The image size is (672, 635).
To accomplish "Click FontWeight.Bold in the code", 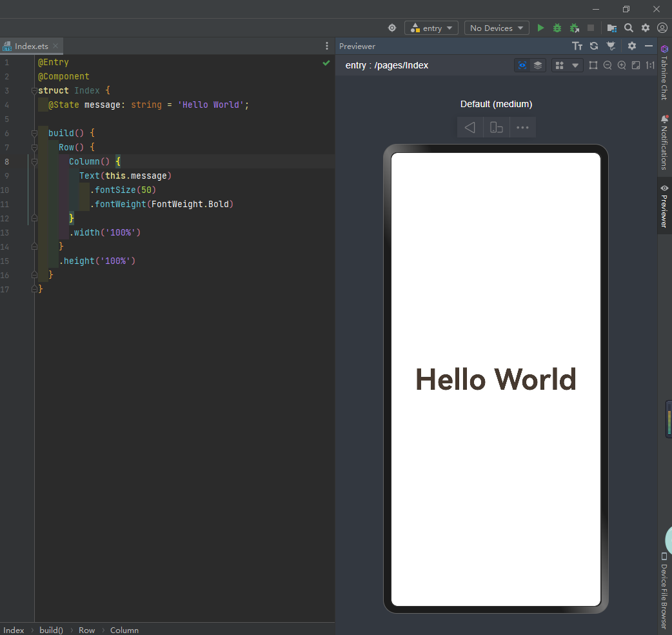I will pos(190,204).
